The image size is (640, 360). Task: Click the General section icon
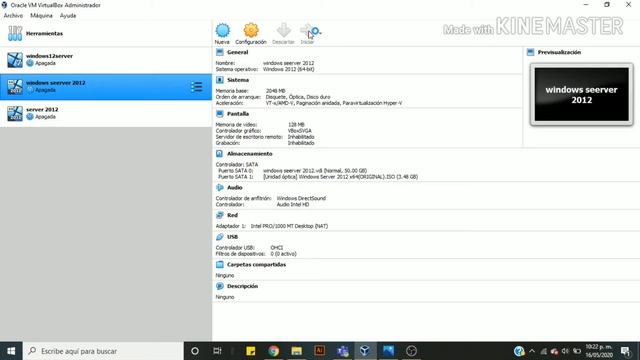click(220, 52)
